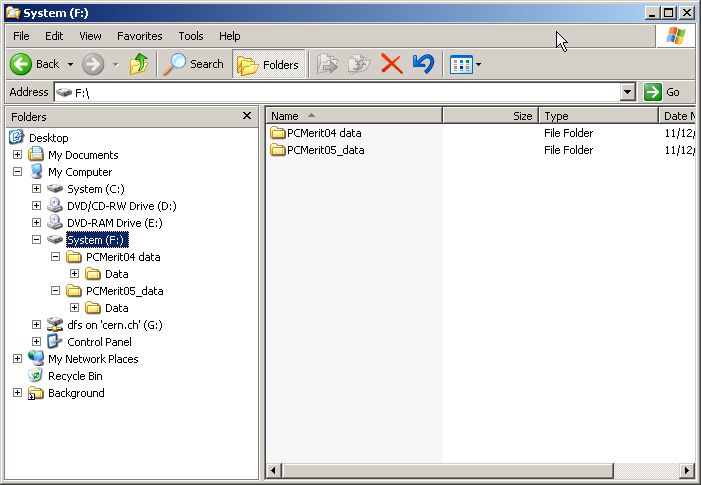The height and width of the screenshot is (485, 701).
Task: Sort files by the Type column header
Action: 599,116
